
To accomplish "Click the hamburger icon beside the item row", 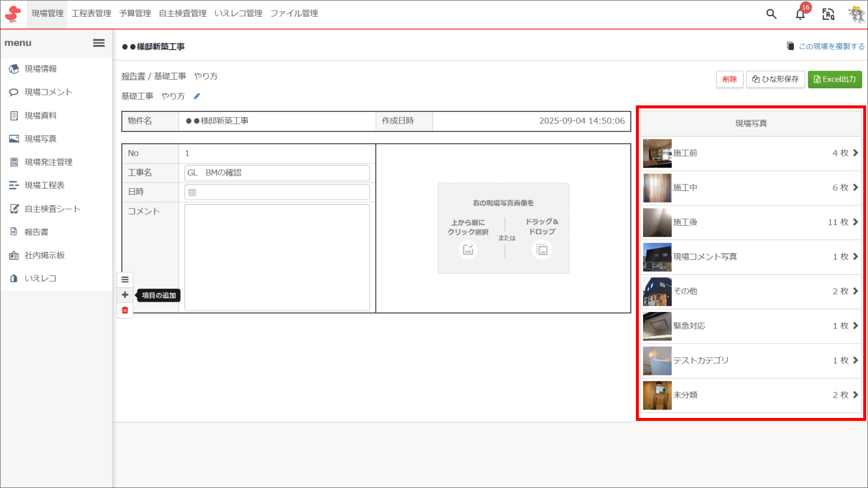I will (125, 280).
